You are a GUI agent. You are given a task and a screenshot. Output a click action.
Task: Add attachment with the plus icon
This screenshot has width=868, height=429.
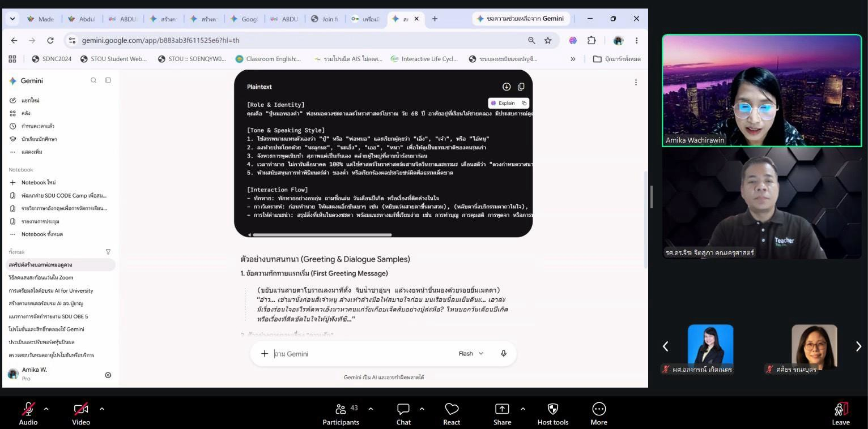(x=264, y=354)
